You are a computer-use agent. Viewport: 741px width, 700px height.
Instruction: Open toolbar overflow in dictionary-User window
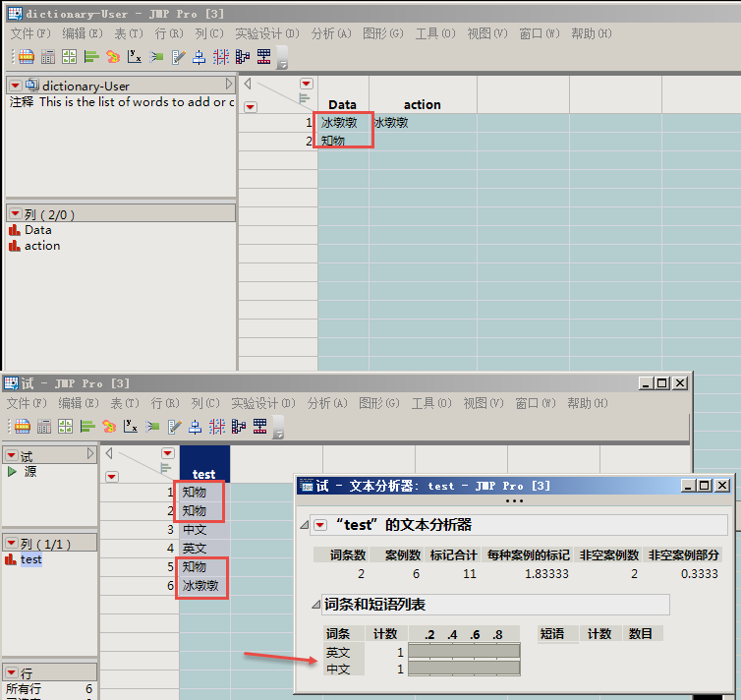pyautogui.click(x=282, y=58)
